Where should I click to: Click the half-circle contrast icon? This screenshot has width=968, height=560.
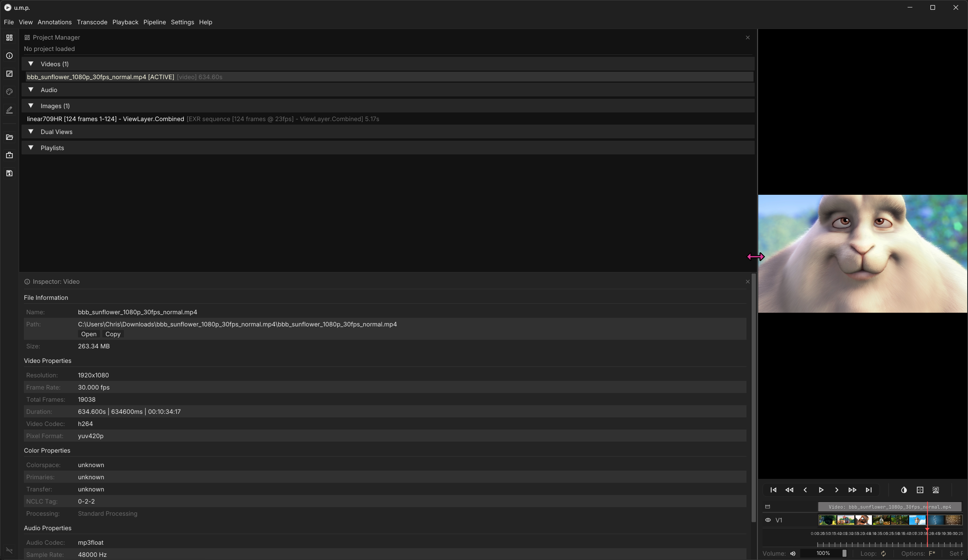(904, 490)
